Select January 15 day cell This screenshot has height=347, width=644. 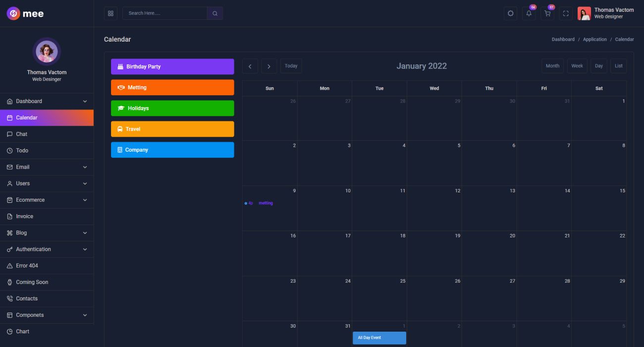(599, 208)
